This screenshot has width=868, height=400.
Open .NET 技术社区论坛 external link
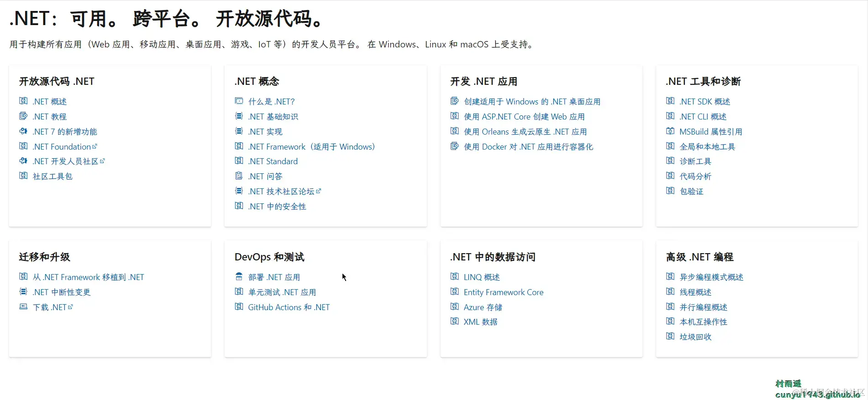[x=285, y=191]
